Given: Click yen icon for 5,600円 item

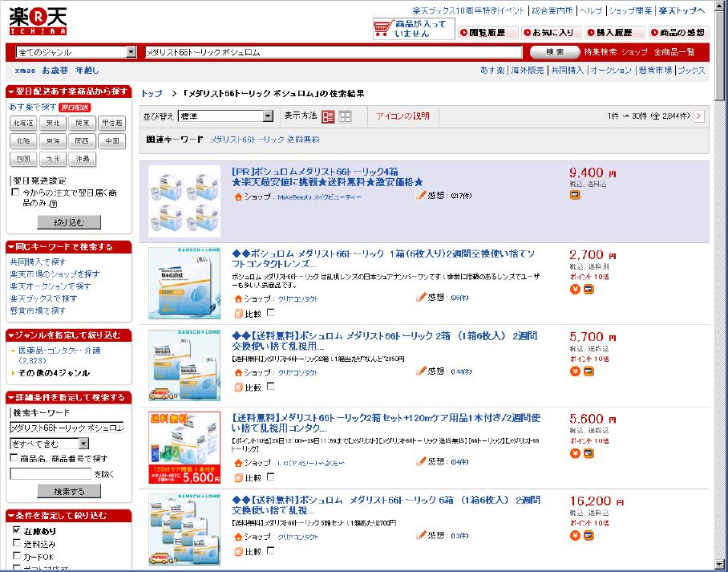Looking at the screenshot, I should point(575,453).
